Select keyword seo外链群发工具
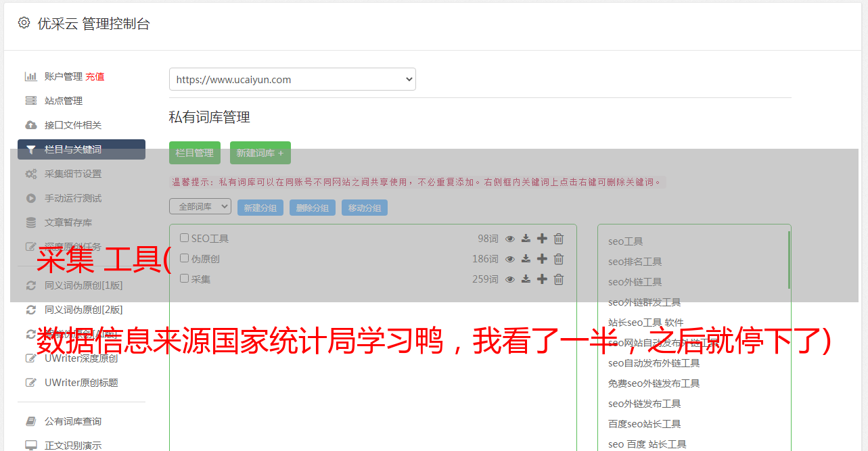This screenshot has width=868, height=451. 644,302
